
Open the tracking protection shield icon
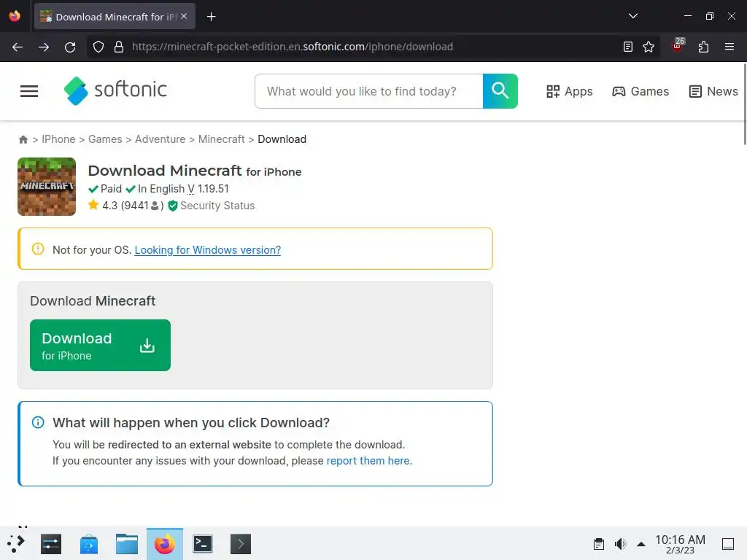click(x=98, y=47)
